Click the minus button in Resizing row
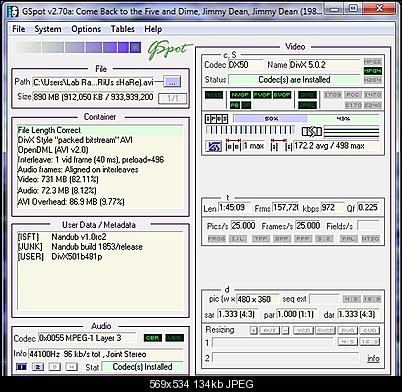402x392 pixels. pos(285,330)
